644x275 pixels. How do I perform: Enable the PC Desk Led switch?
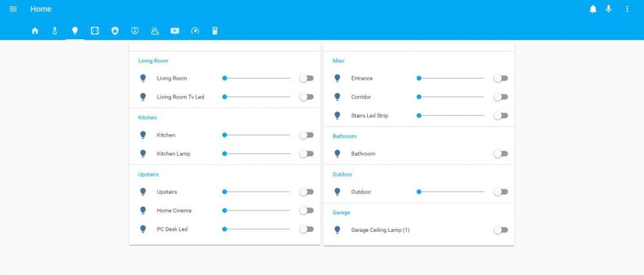307,229
